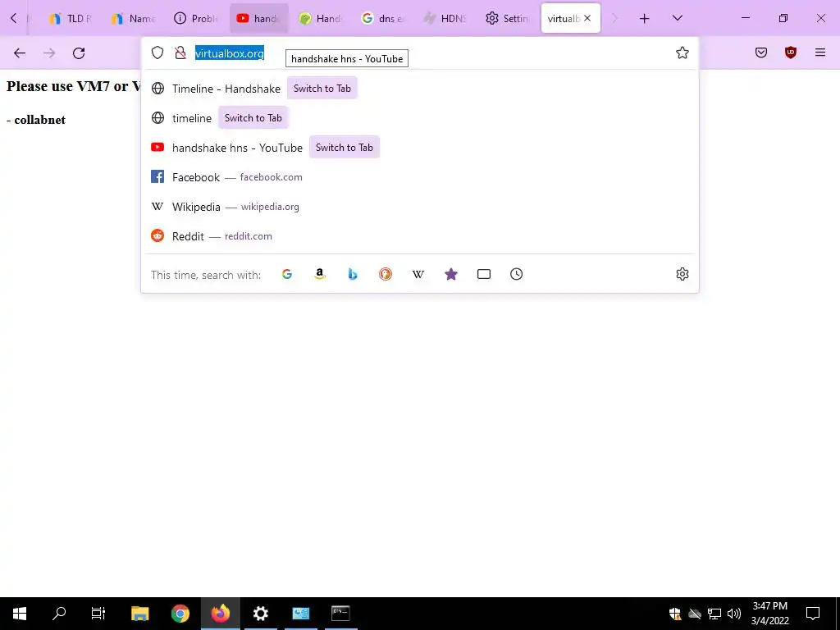Viewport: 840px width, 630px height.
Task: Open the uBlock Origin extension icon
Action: 791,52
